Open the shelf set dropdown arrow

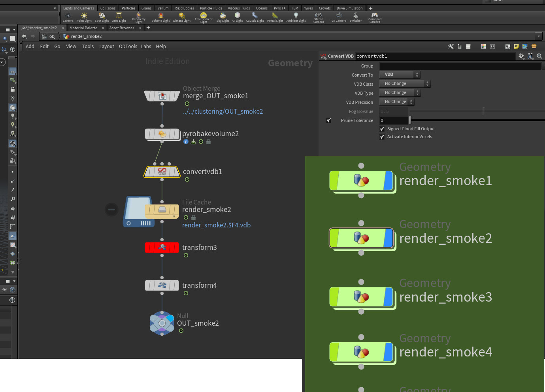(x=55, y=8)
